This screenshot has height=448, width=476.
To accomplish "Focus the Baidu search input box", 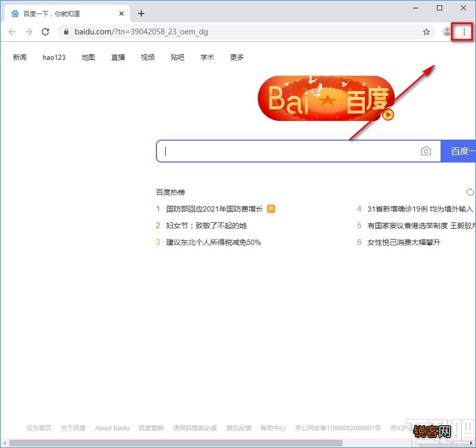I will [x=287, y=151].
